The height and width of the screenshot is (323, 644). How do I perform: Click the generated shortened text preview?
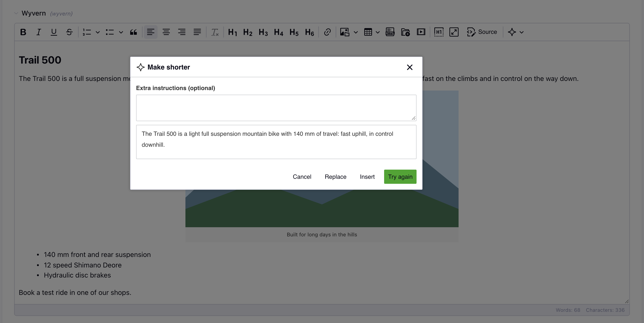pyautogui.click(x=276, y=142)
